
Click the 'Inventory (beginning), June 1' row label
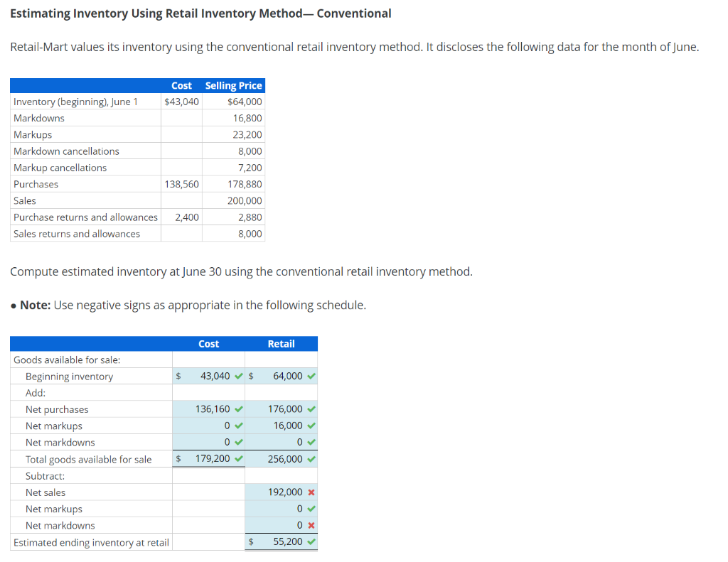[75, 102]
